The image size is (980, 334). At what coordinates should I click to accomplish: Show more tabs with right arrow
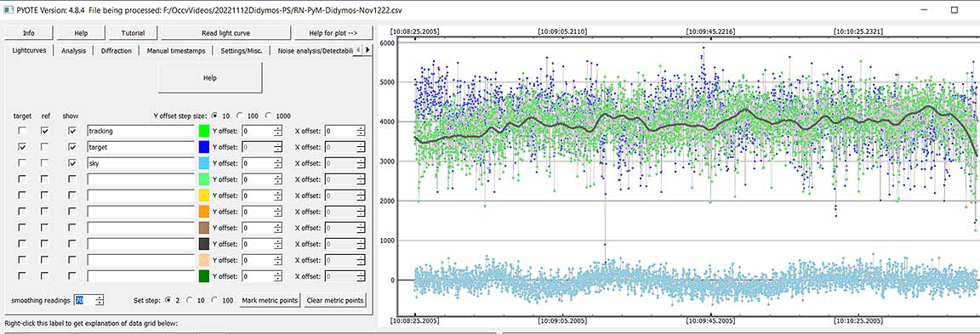pos(368,50)
